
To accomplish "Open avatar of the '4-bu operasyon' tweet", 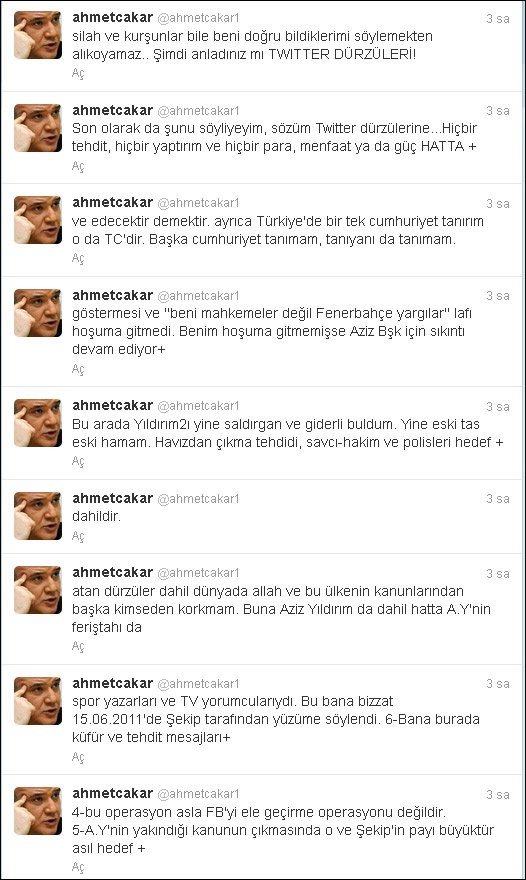I will pos(38,811).
